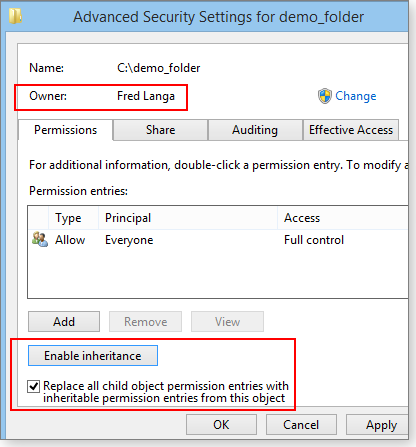Click the Access column header
The height and width of the screenshot is (447, 416).
343,218
